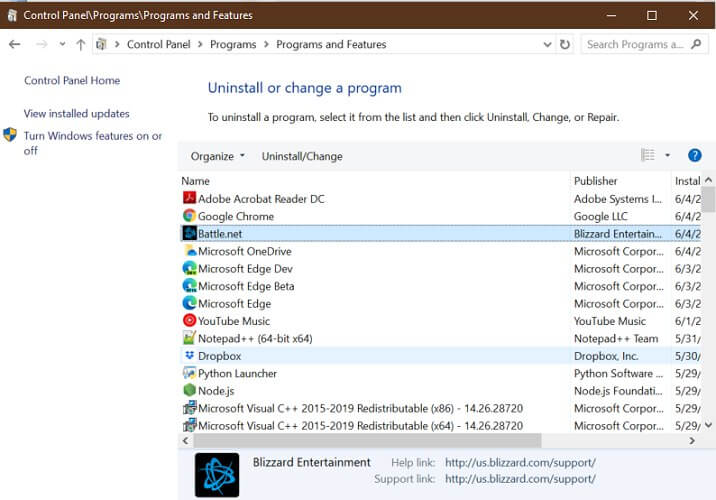Image resolution: width=716 pixels, height=500 pixels.
Task: Click Node.js Foundati... publisher cell
Action: [618, 391]
